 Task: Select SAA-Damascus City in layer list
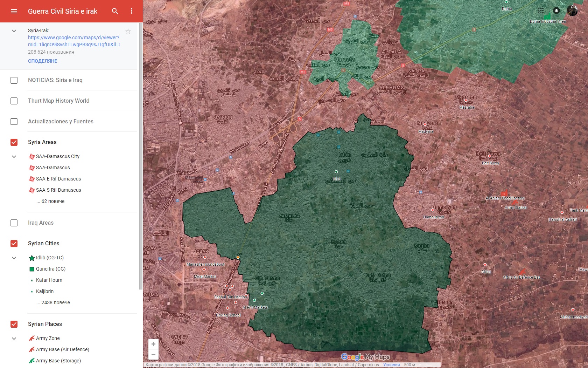(x=58, y=156)
